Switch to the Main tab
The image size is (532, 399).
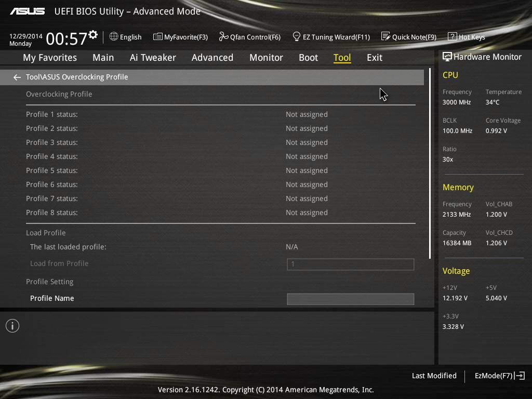[x=103, y=58]
